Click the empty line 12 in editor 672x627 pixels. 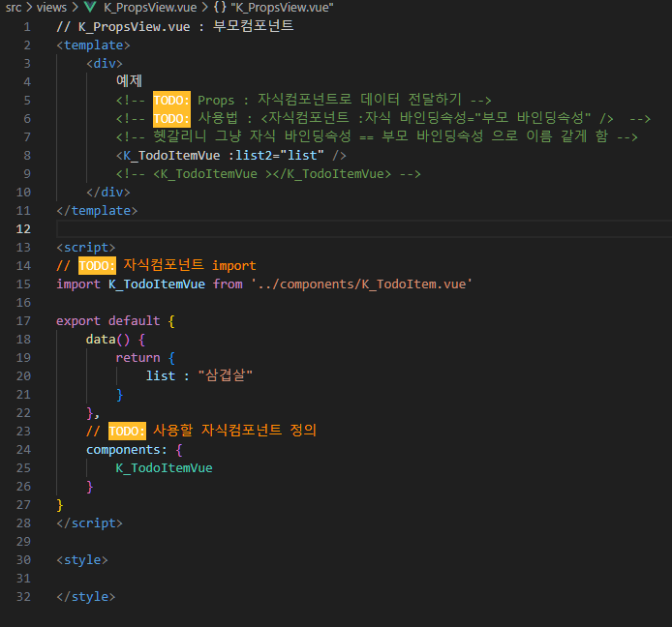pos(363,229)
